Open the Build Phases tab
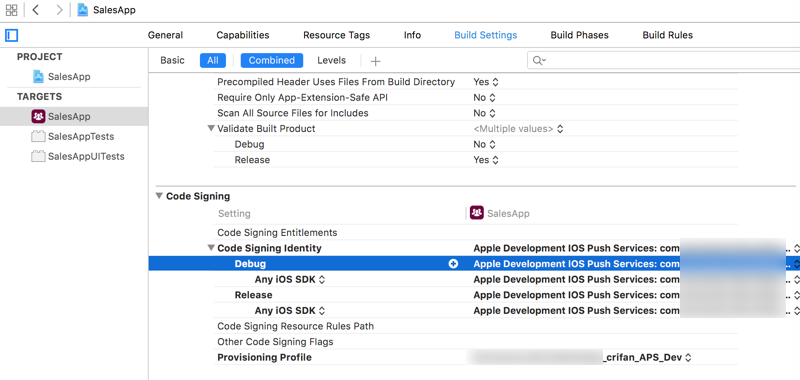 580,35
